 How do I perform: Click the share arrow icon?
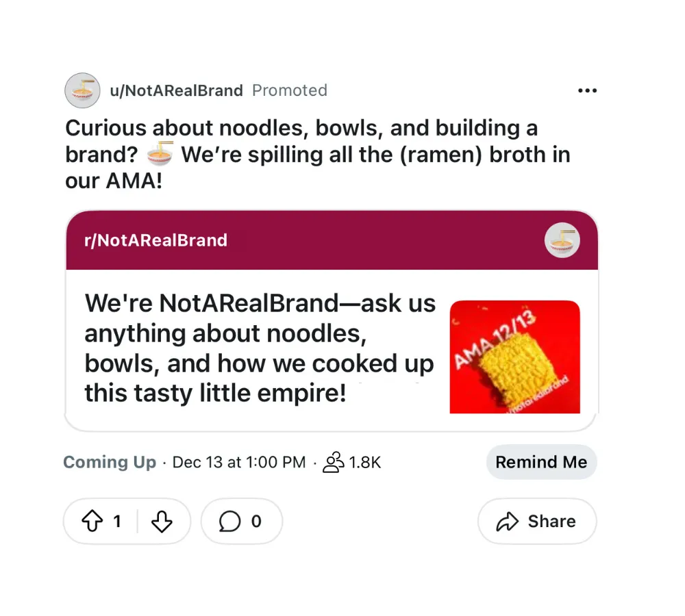pyautogui.click(x=507, y=522)
